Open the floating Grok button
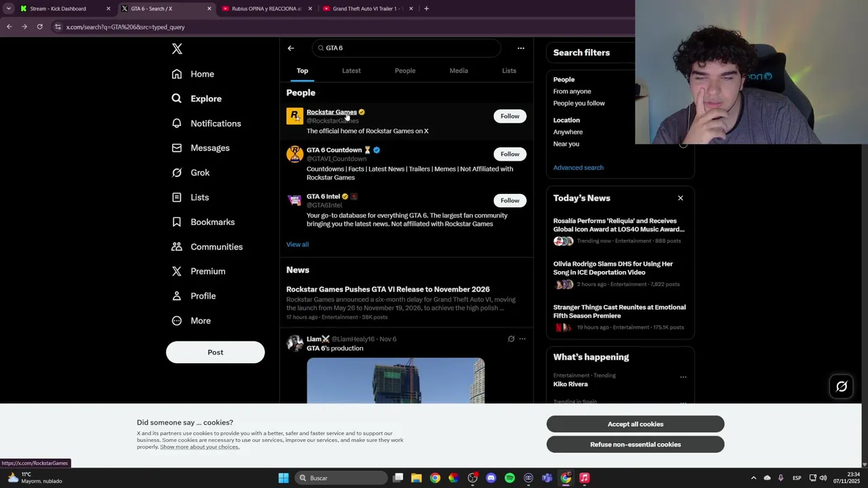 click(x=842, y=386)
